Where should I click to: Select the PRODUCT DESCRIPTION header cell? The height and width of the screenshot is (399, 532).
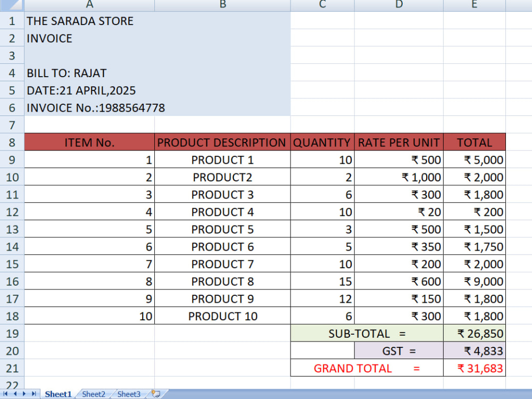tap(222, 142)
